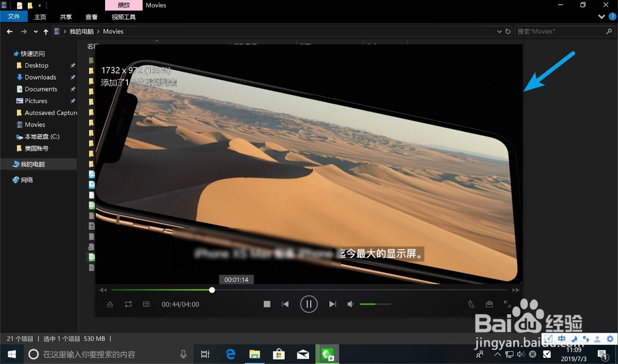The height and width of the screenshot is (364, 618).
Task: Go up one folder level
Action: [46, 32]
